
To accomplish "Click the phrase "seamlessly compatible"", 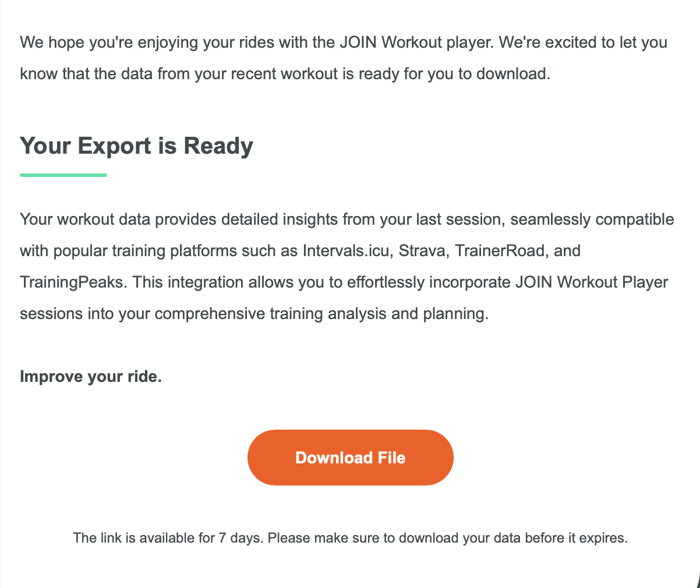I will [x=592, y=219].
